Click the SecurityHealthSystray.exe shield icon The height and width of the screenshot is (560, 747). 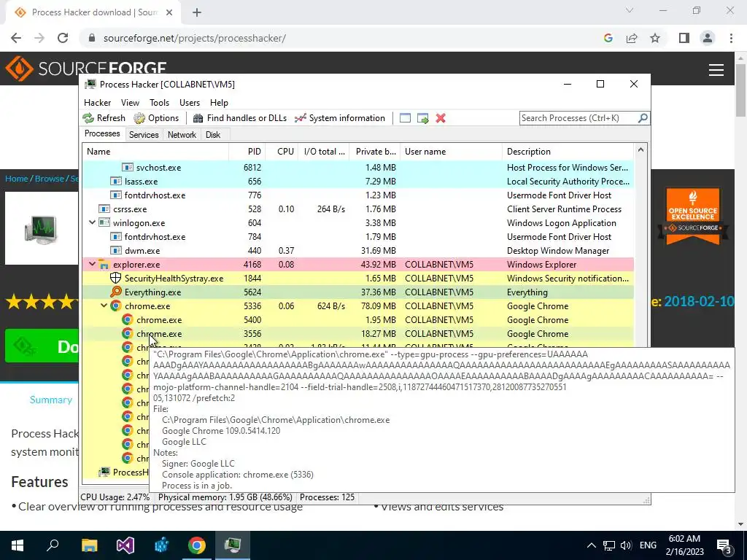tap(116, 278)
